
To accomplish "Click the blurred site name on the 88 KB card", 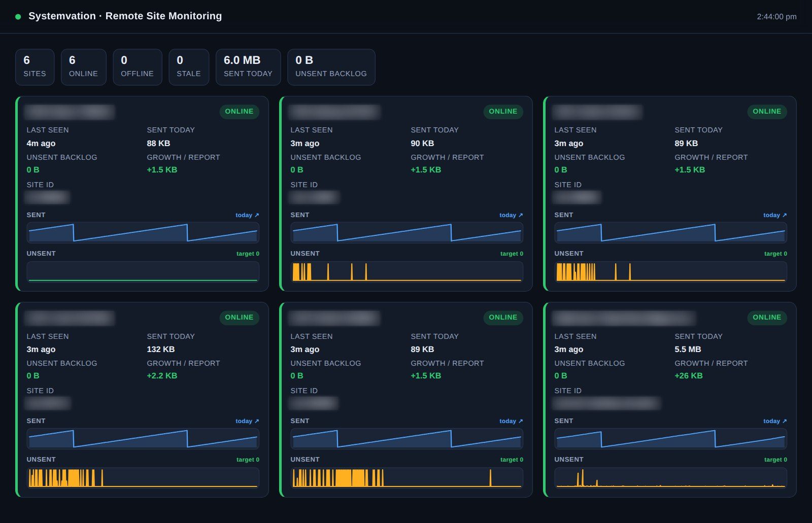I will (70, 112).
